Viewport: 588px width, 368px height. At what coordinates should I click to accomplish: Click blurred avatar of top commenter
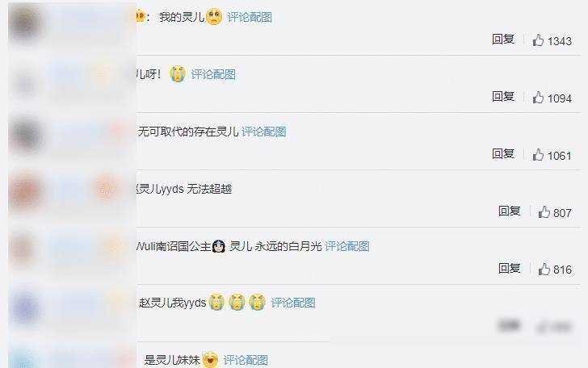pyautogui.click(x=25, y=22)
